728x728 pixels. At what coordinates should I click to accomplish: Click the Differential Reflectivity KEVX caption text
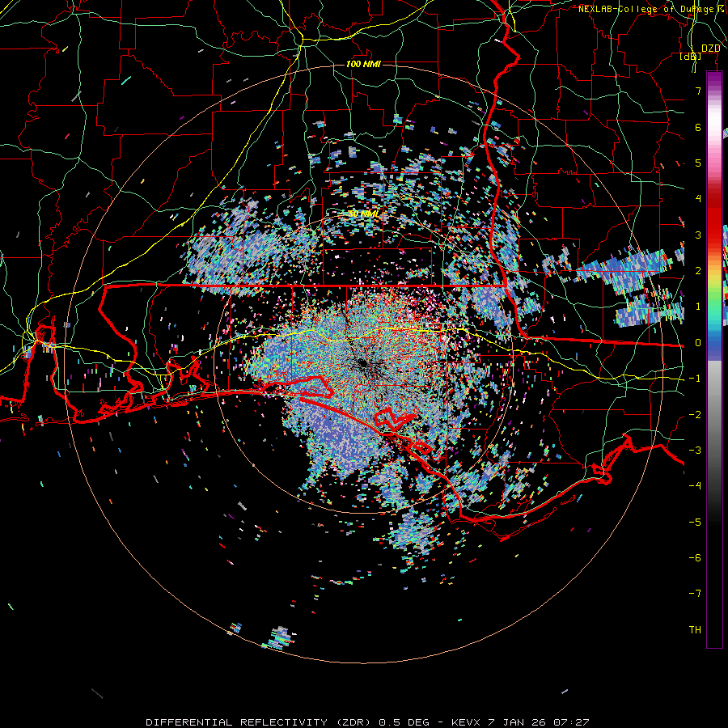click(x=367, y=722)
